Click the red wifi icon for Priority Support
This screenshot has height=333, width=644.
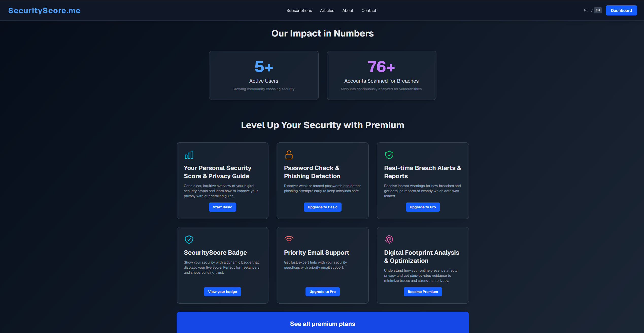point(289,239)
